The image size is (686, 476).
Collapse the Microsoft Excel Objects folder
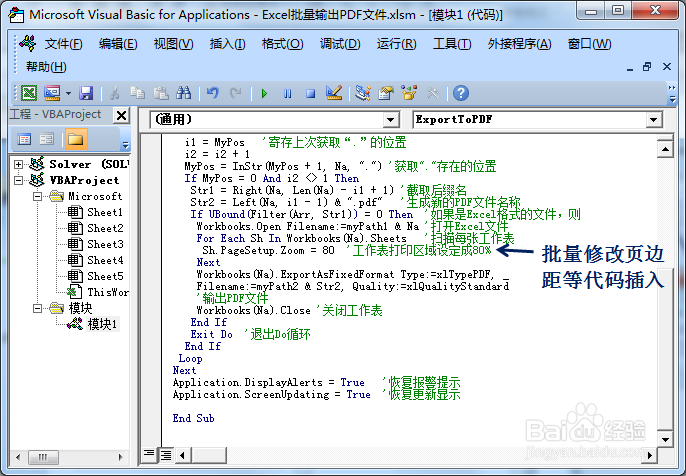tap(38, 196)
